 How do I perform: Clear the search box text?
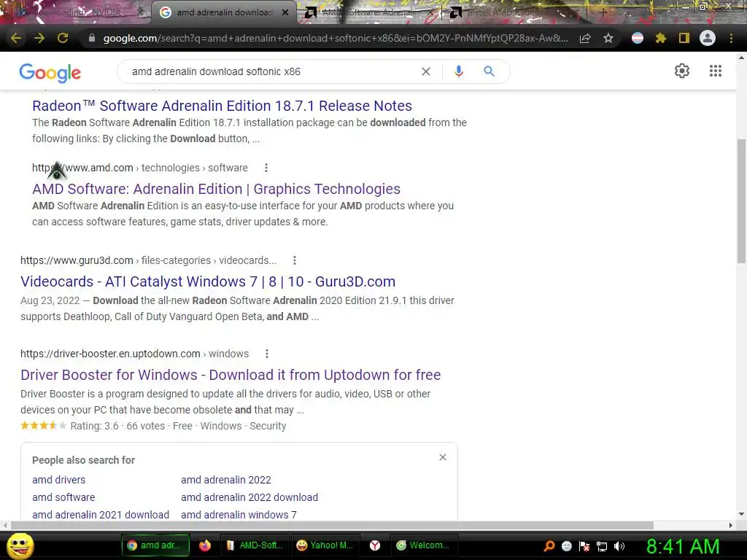click(x=426, y=71)
